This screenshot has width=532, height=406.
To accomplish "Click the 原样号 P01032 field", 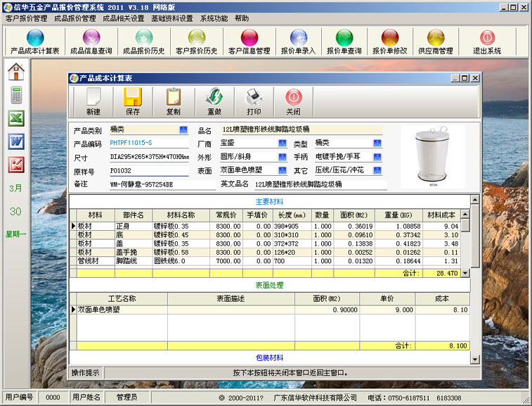I will tap(149, 170).
